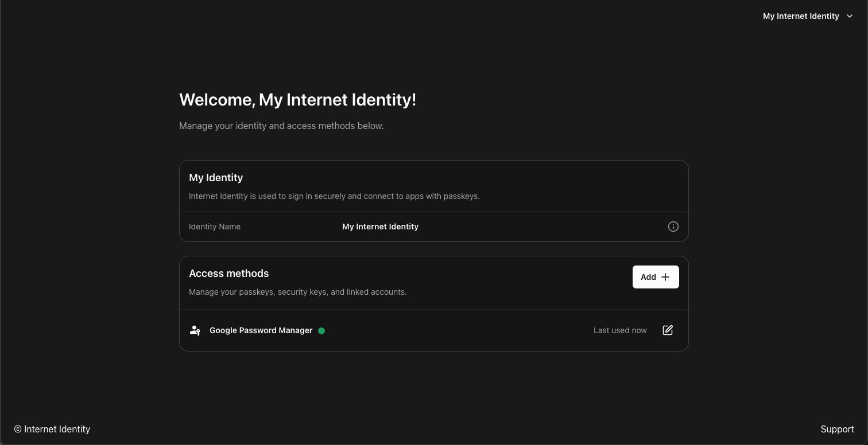Select the My Identity section header
Screen dimensions: 868x445
216,178
